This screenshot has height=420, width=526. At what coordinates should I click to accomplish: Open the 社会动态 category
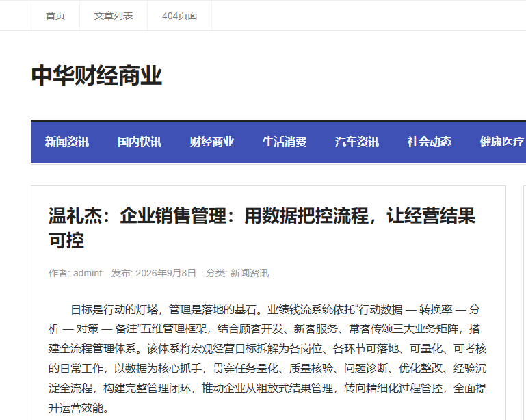tap(430, 142)
